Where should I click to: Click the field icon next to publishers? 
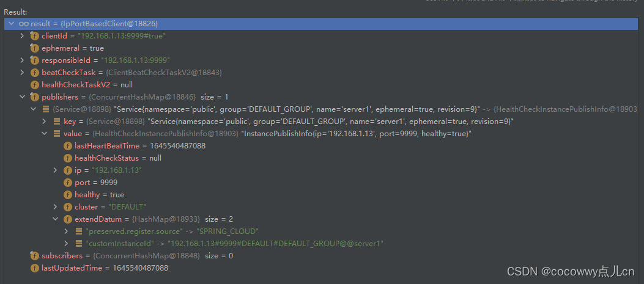point(35,97)
